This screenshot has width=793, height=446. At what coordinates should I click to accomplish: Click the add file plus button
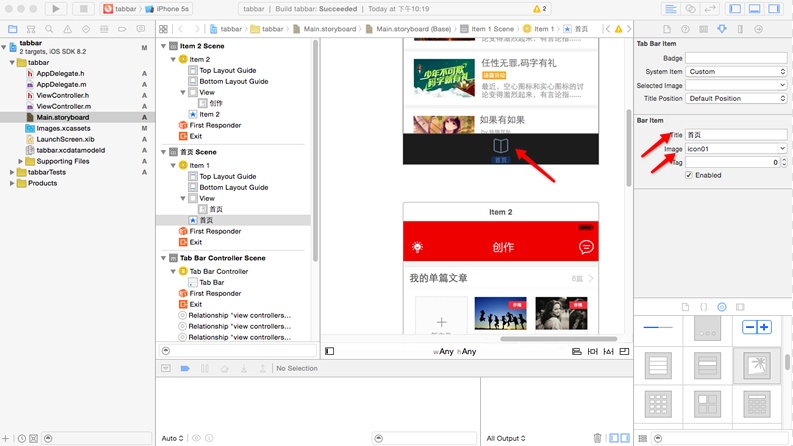[6, 438]
